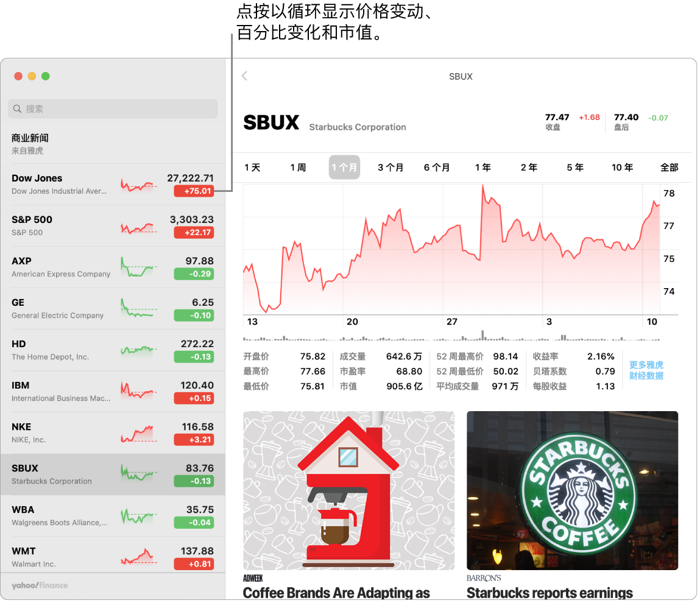
Task: Open the coffee maker Adweek thumbnail
Action: coord(348,490)
